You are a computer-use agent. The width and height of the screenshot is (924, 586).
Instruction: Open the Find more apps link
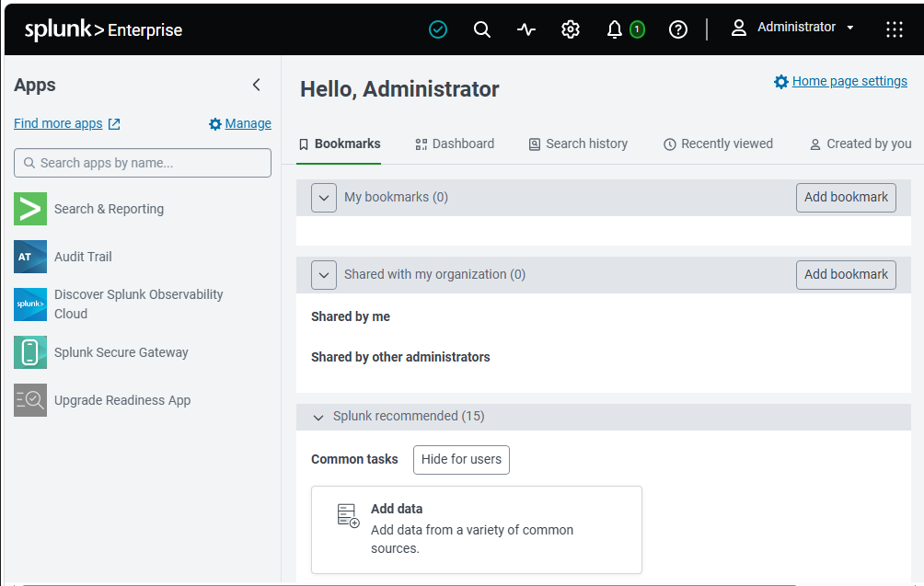[58, 123]
